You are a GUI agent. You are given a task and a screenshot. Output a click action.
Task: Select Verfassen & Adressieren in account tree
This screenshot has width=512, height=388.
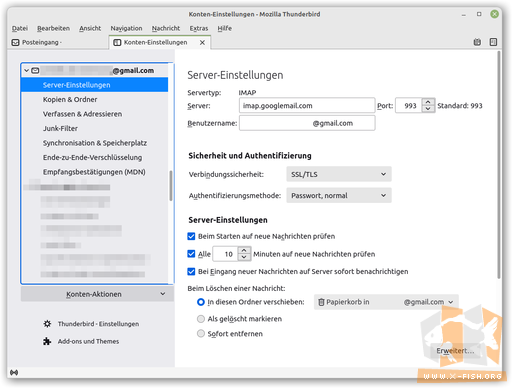[x=95, y=114]
